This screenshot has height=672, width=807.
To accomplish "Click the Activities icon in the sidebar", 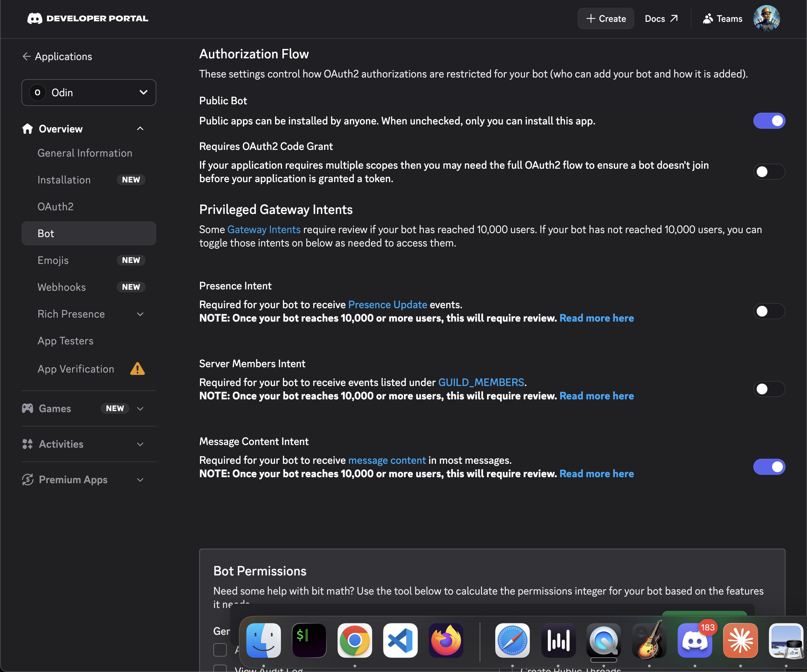I will click(27, 444).
